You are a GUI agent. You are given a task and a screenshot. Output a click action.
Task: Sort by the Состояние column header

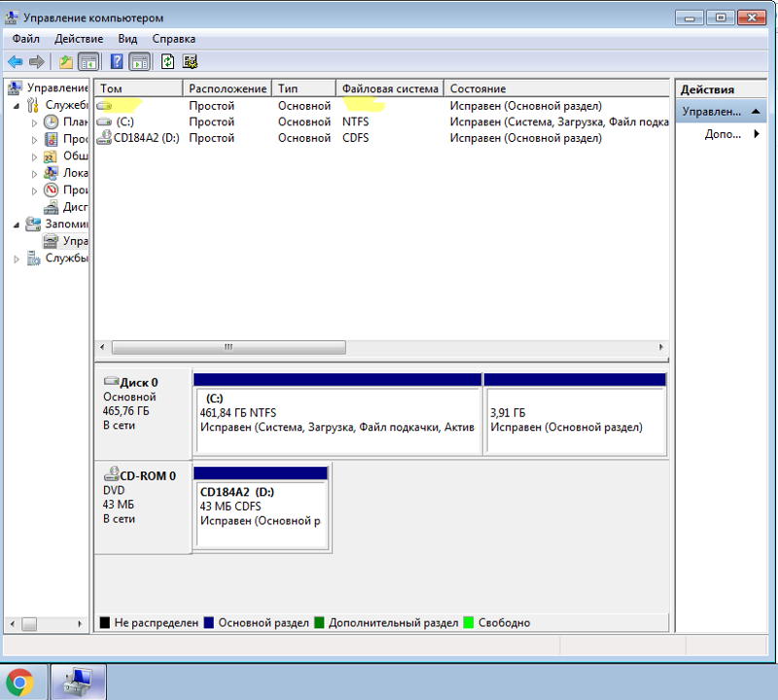(556, 88)
